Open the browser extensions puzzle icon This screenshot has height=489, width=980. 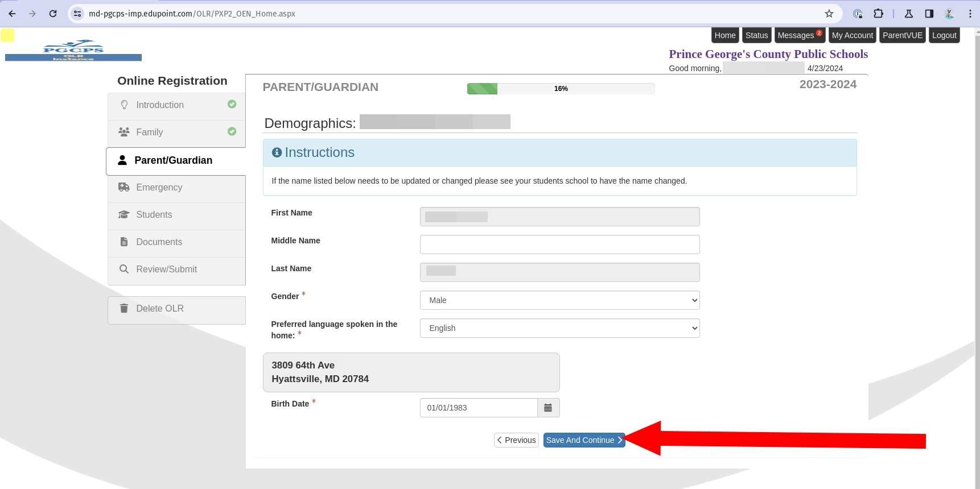tap(878, 14)
